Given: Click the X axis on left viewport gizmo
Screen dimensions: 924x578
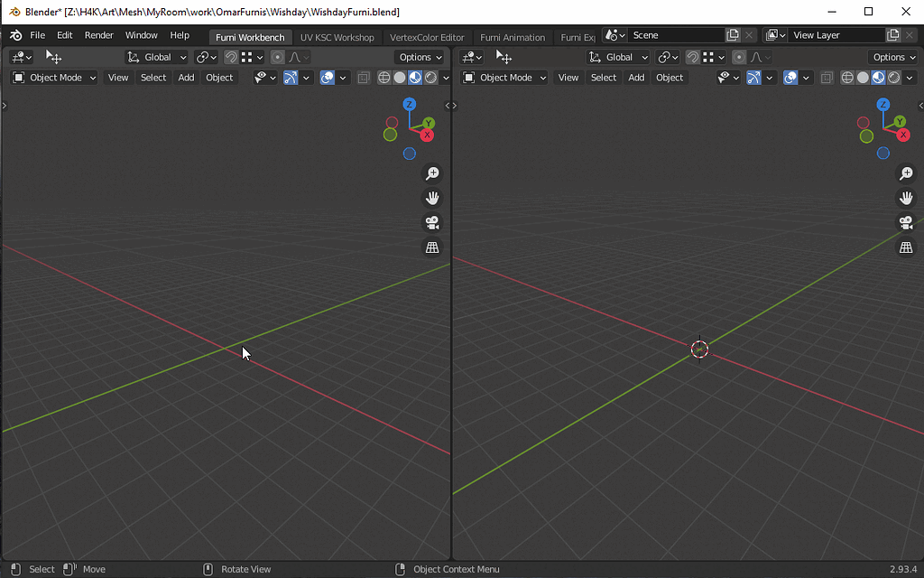Looking at the screenshot, I should tap(427, 135).
